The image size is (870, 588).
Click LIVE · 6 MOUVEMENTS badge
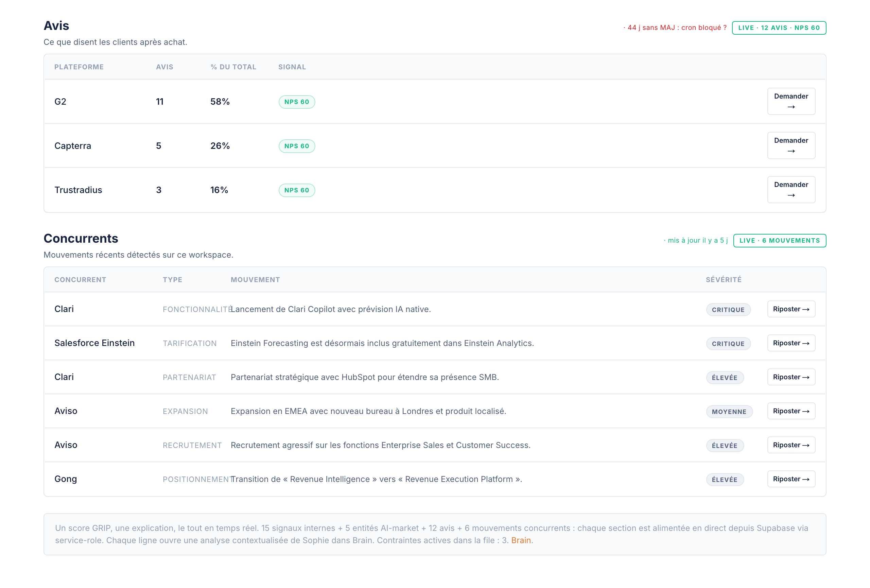(779, 241)
